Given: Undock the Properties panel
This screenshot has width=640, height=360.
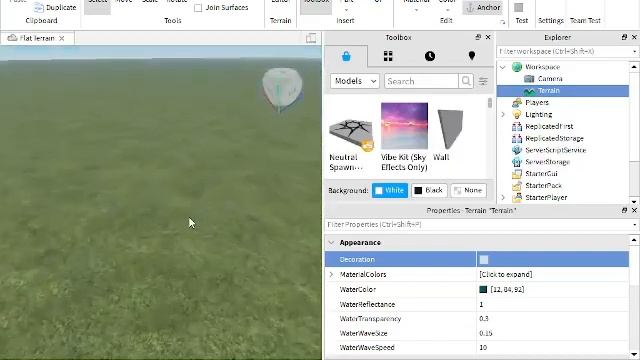Looking at the screenshot, I should 624,210.
